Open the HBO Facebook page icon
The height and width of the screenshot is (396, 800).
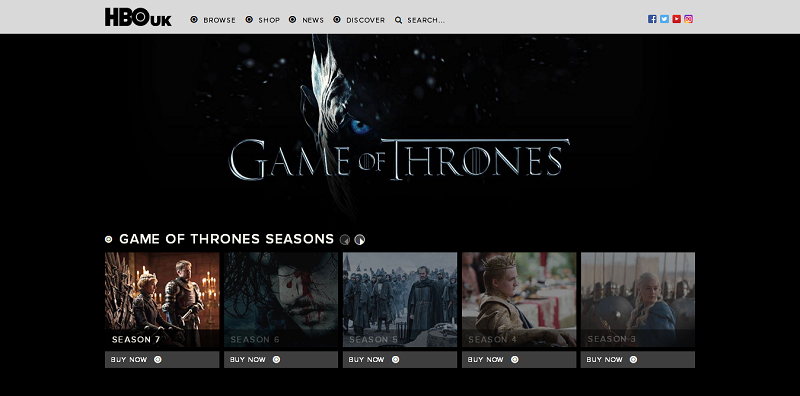[652, 19]
